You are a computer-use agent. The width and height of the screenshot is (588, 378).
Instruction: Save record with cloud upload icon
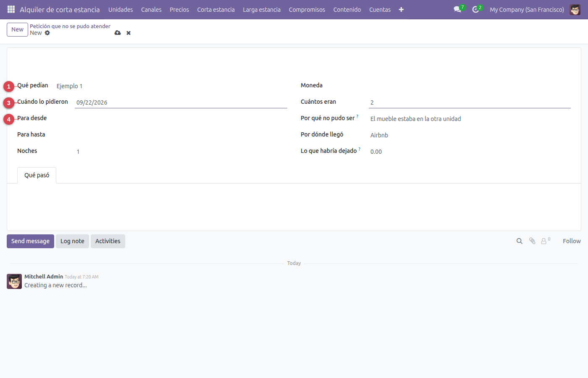pyautogui.click(x=118, y=33)
